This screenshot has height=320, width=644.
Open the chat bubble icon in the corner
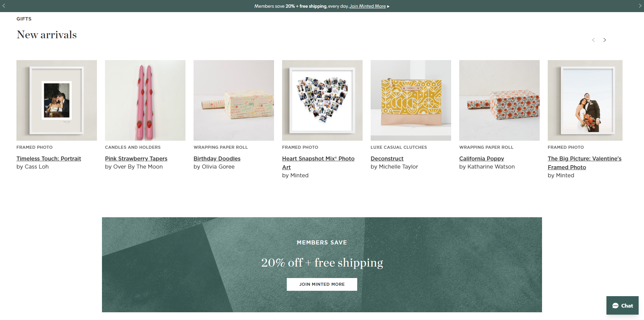point(616,306)
